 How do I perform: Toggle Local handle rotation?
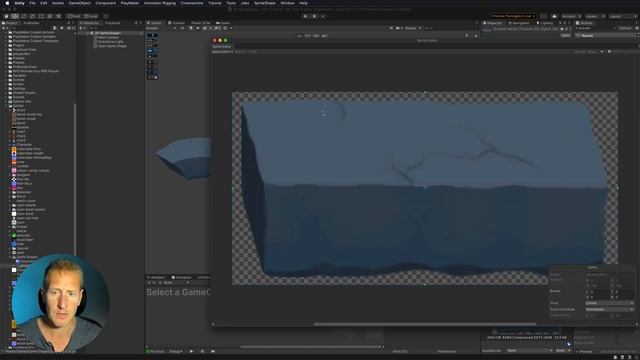pyautogui.click(x=91, y=16)
